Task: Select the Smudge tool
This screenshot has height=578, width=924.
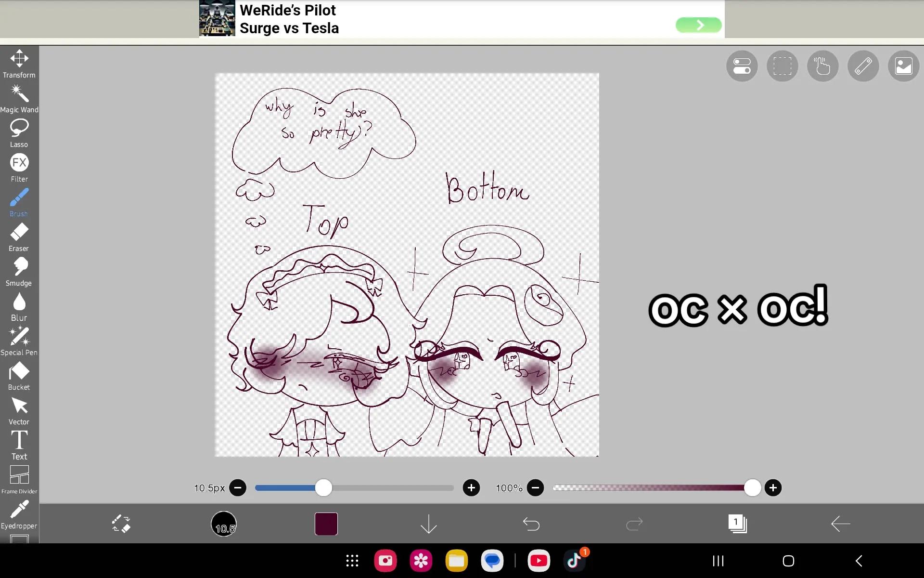Action: (19, 272)
